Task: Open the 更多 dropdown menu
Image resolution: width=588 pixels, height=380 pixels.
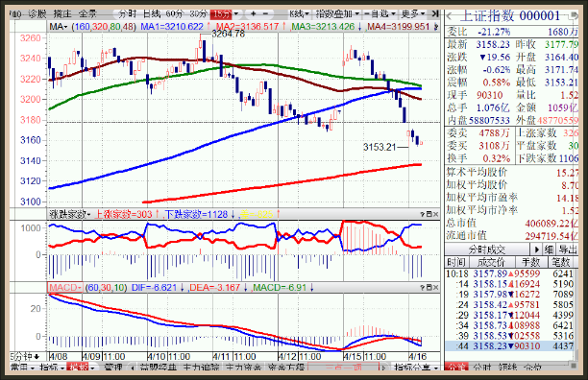Action: (x=413, y=13)
